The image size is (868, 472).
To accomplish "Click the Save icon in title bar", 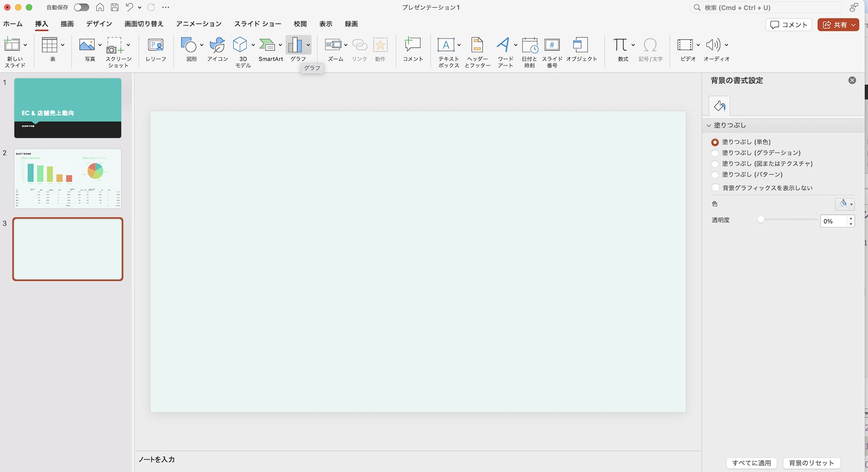I will pyautogui.click(x=115, y=7).
